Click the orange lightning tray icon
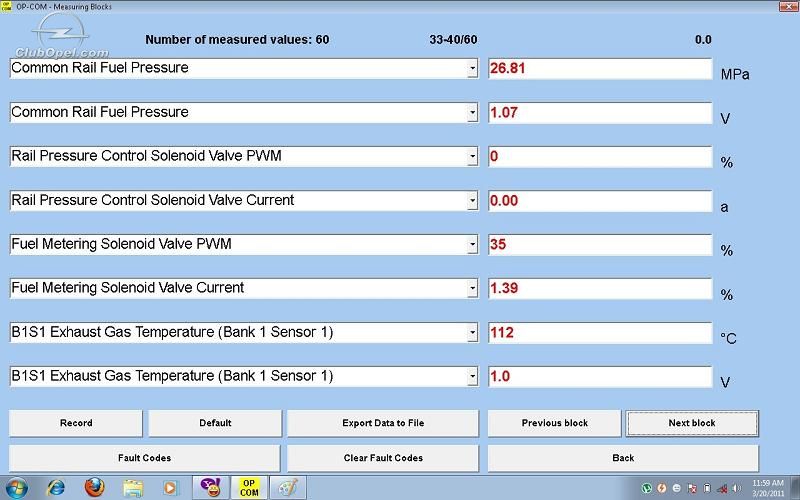 click(x=662, y=489)
